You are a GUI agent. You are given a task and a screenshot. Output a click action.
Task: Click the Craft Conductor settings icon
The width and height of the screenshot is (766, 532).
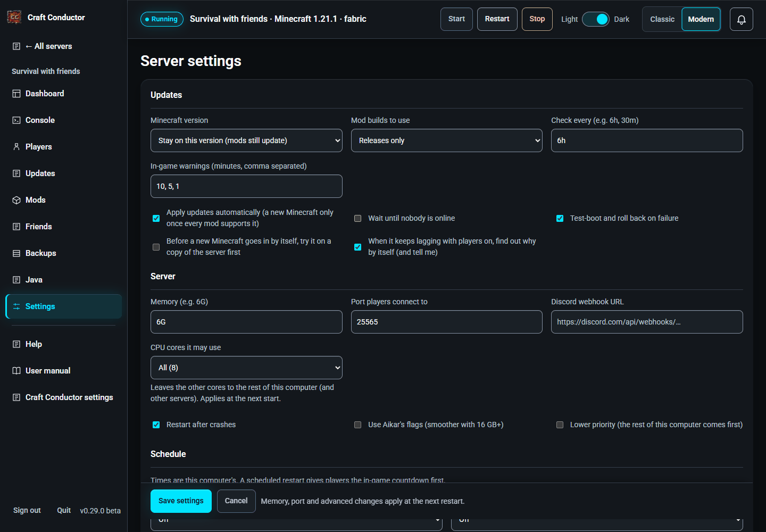tap(16, 397)
